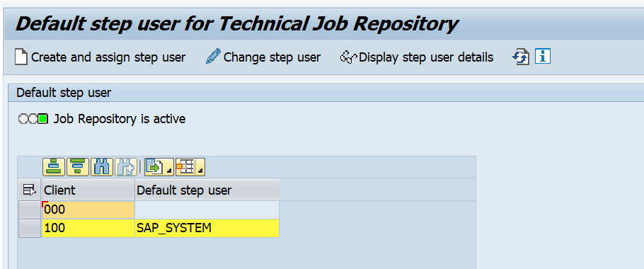This screenshot has width=644, height=269.
Task: Click the binoculars Find icon
Action: click(101, 167)
